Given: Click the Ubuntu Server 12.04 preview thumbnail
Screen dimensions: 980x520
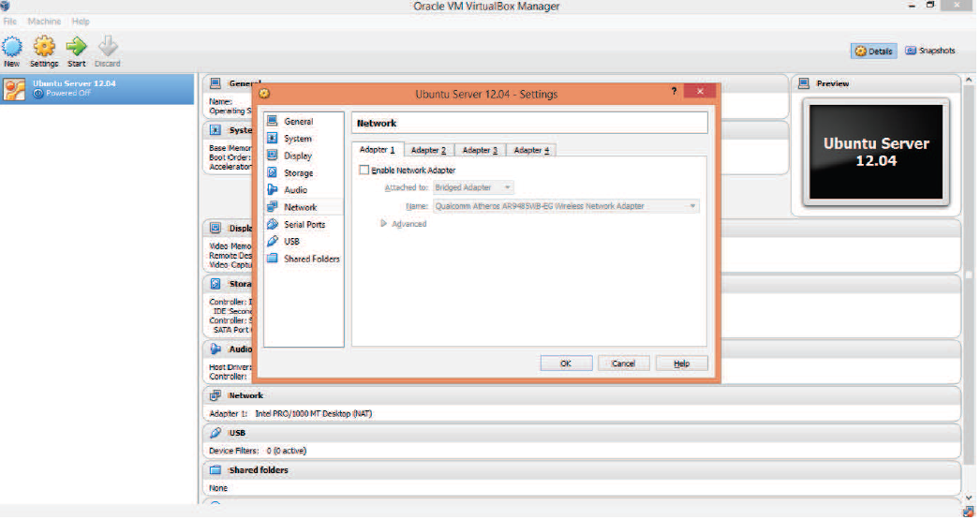Looking at the screenshot, I should pyautogui.click(x=876, y=152).
